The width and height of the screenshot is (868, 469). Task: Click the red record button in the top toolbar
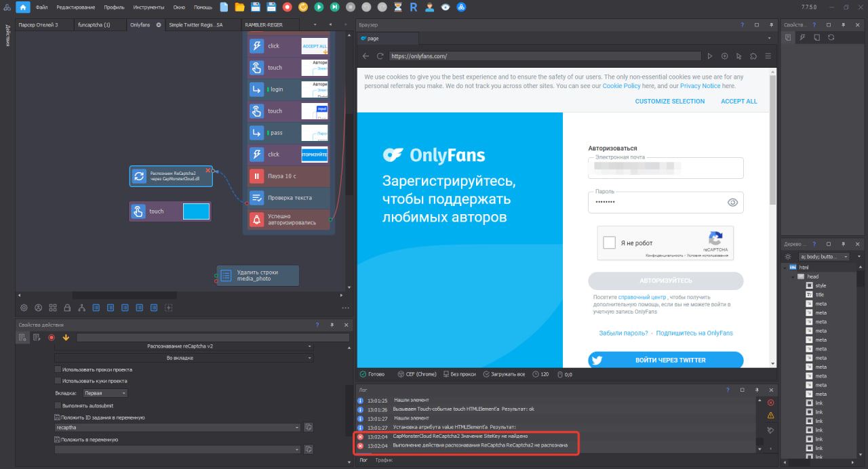[288, 7]
